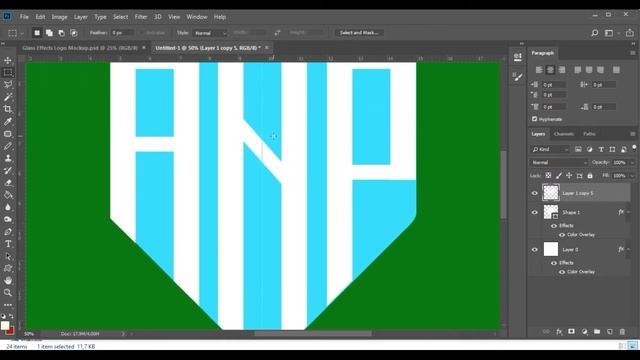Select the Clone Stamp tool
The width and height of the screenshot is (640, 360).
8,158
